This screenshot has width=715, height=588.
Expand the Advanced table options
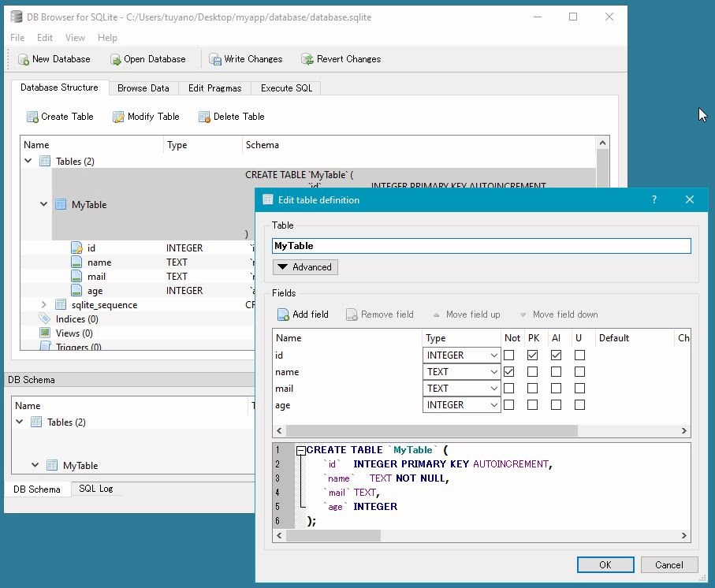coord(305,267)
